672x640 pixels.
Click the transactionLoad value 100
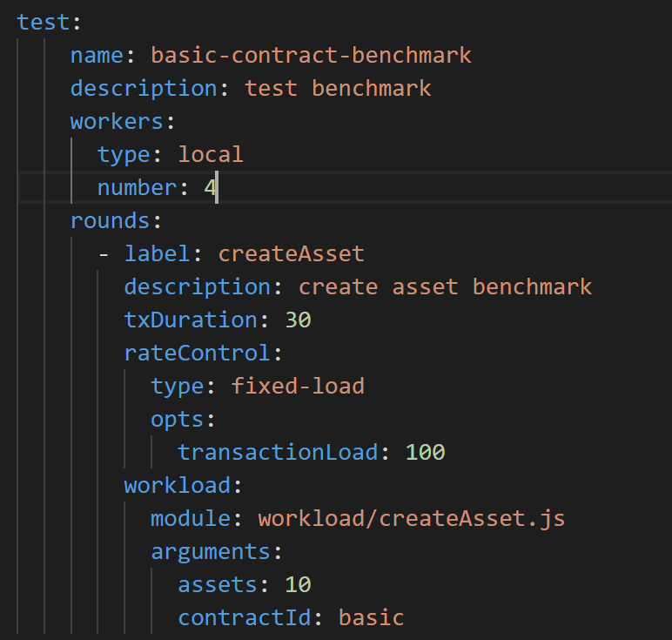425,452
